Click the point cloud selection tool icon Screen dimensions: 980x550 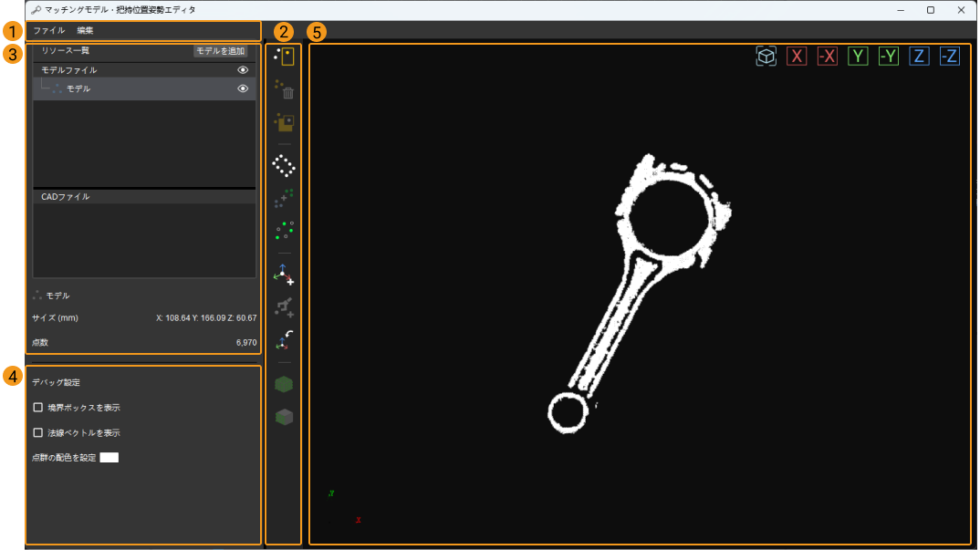(x=285, y=57)
